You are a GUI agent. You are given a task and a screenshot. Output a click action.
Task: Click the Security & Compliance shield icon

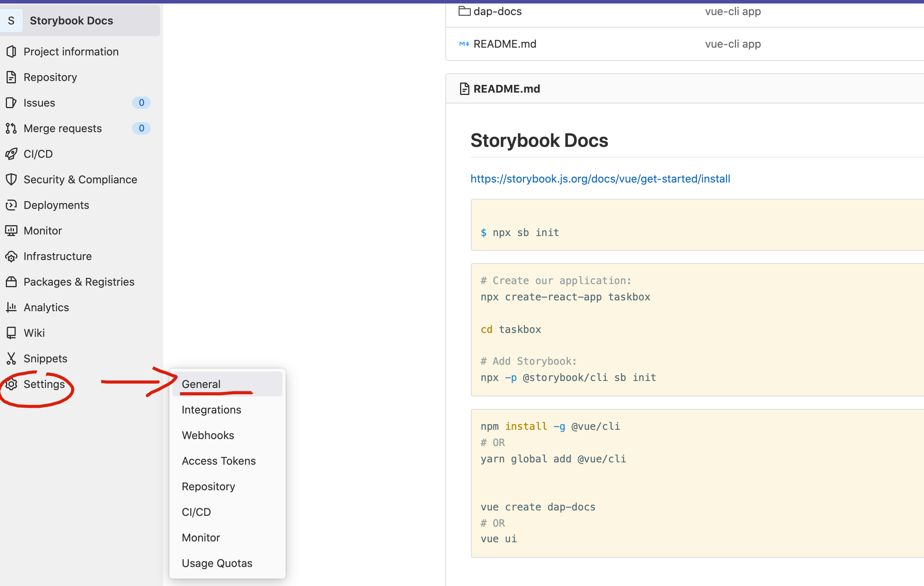pos(11,179)
